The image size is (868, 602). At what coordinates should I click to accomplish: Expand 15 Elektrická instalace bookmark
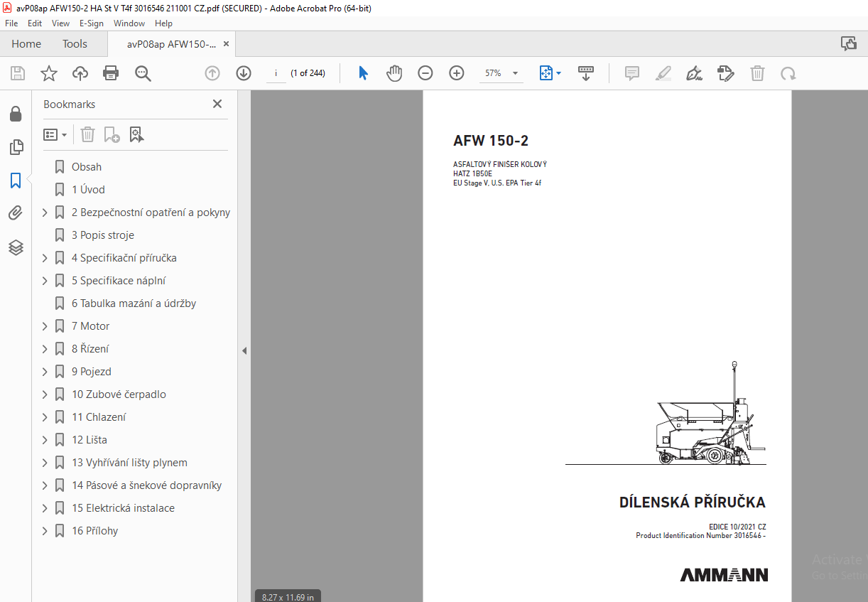click(45, 508)
